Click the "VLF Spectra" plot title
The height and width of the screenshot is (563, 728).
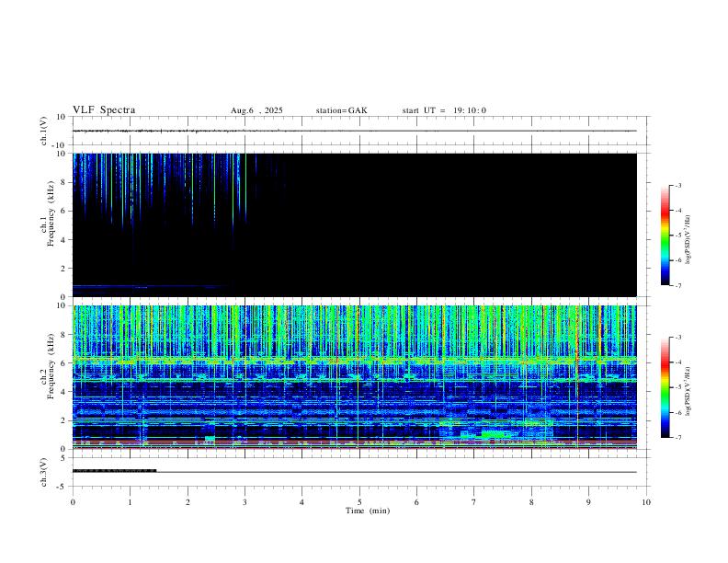pyautogui.click(x=104, y=110)
